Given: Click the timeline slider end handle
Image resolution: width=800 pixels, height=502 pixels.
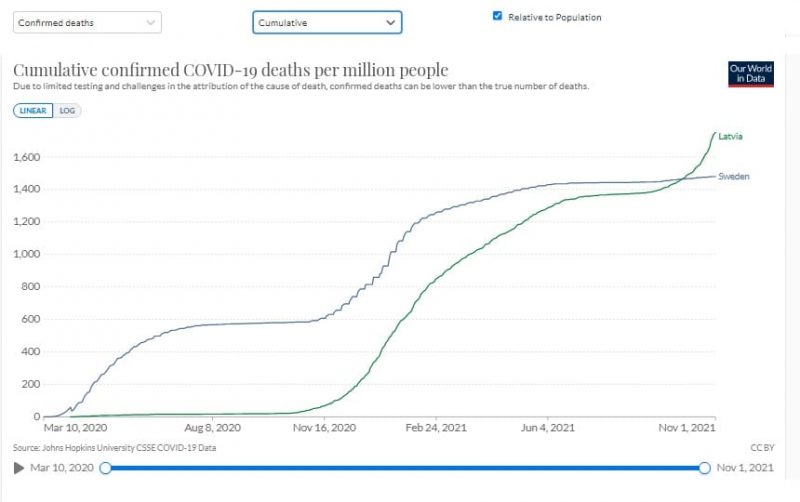Looking at the screenshot, I should tap(704, 468).
